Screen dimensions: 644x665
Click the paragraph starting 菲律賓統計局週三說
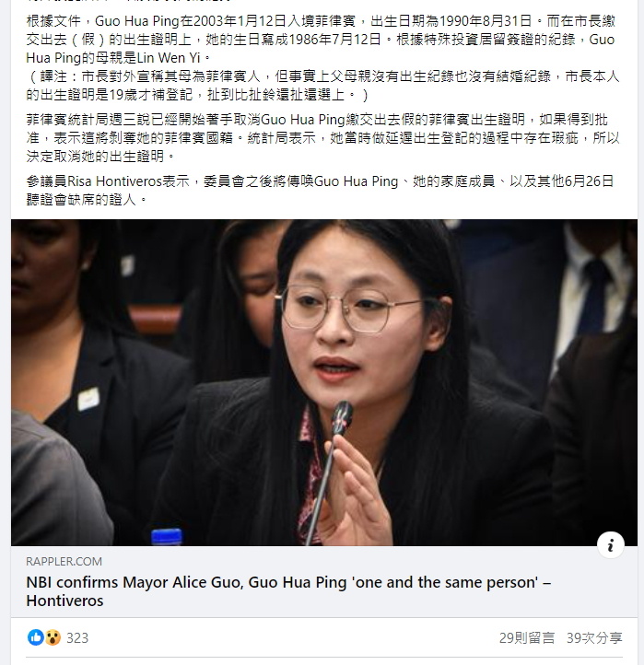[322, 138]
